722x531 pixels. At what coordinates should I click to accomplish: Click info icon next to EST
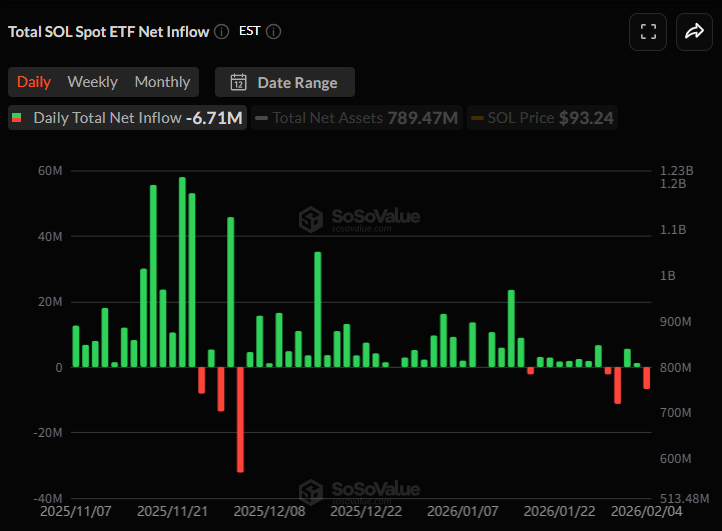(273, 31)
